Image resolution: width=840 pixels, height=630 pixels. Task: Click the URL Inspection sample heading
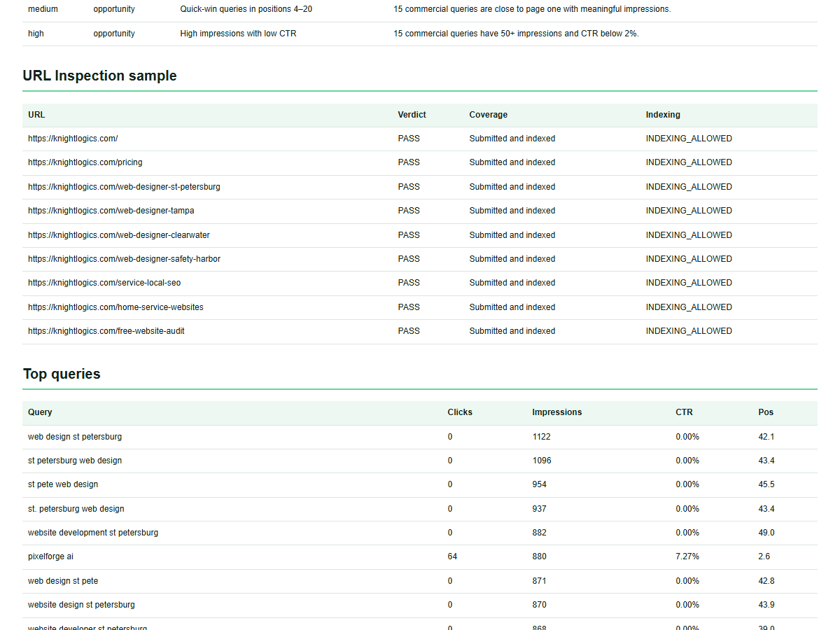click(99, 76)
